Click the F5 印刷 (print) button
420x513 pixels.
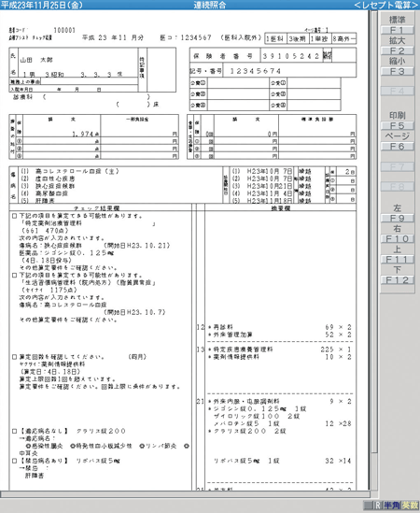(x=397, y=125)
